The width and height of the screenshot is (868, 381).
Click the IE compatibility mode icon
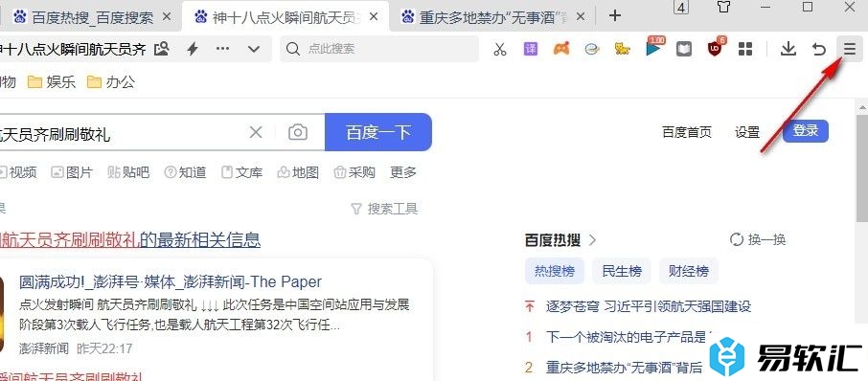pos(592,49)
